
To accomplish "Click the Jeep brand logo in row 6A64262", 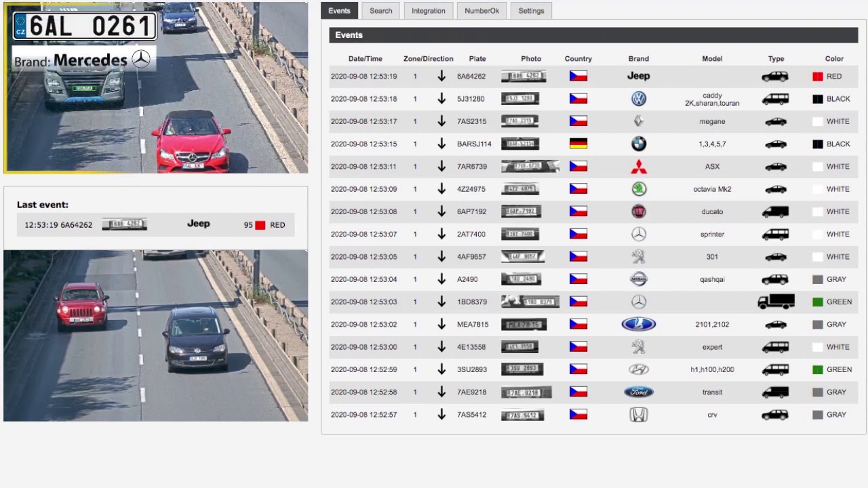I will click(x=638, y=76).
